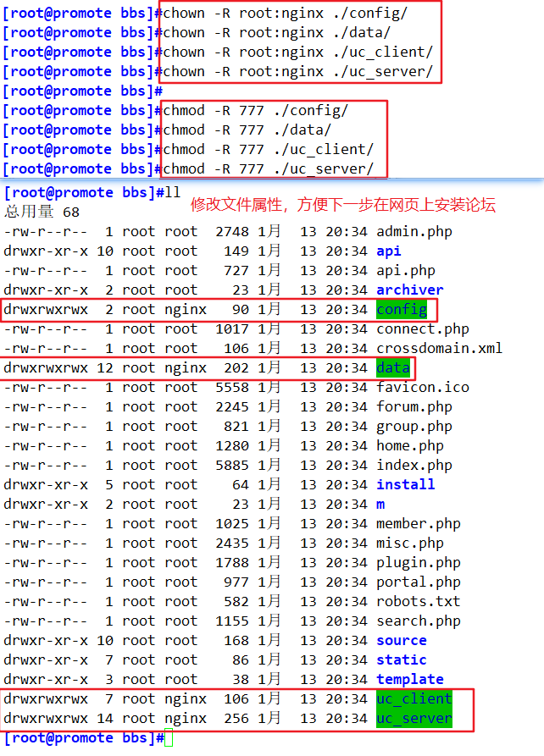Select the highlighted uc_server directory name
This screenshot has height=756, width=544.
tap(414, 719)
